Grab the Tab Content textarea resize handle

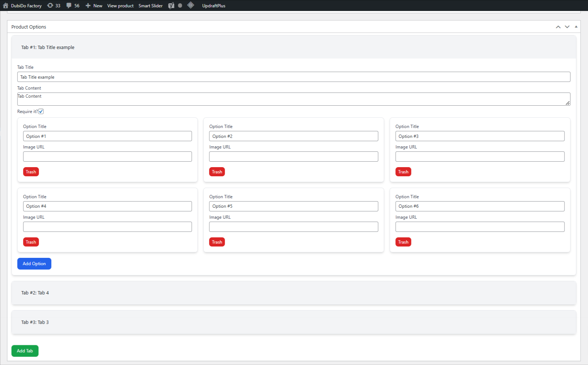[x=567, y=103]
